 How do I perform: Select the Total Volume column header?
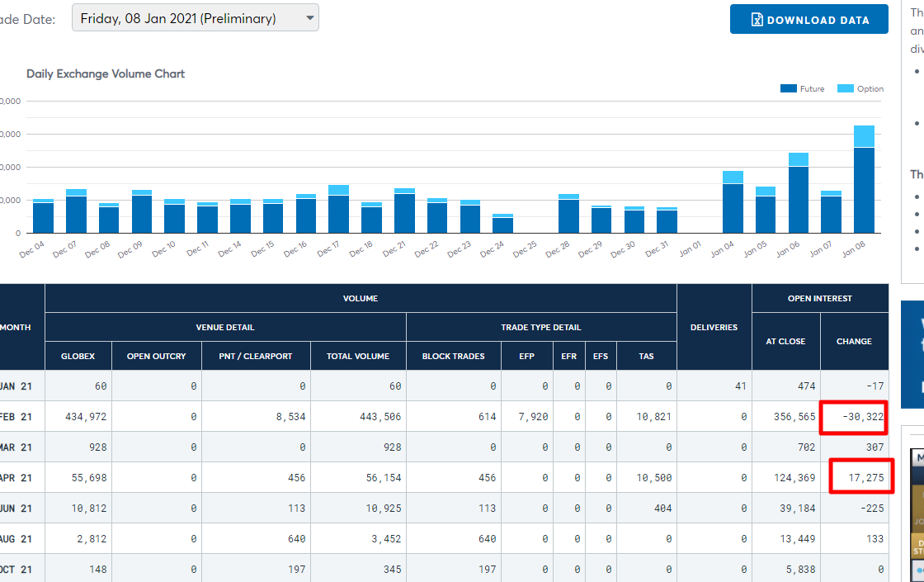(x=358, y=356)
